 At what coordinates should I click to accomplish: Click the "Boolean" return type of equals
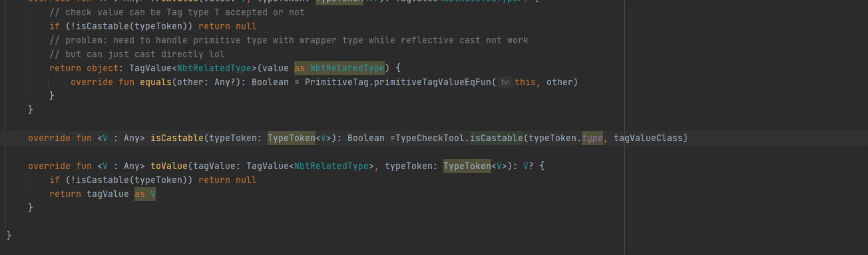coord(270,82)
